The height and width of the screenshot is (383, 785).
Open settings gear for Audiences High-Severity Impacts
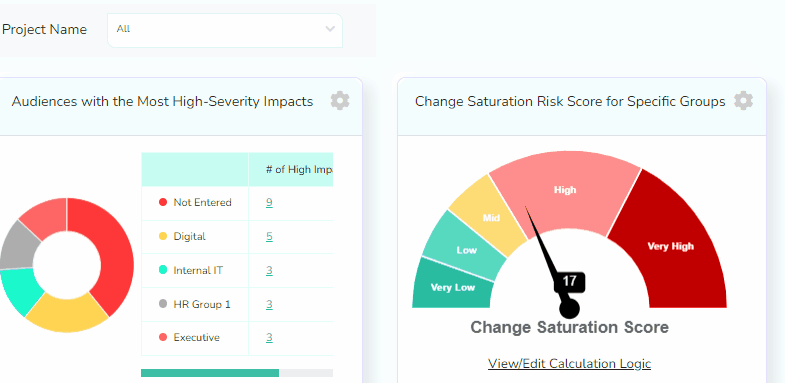340,101
